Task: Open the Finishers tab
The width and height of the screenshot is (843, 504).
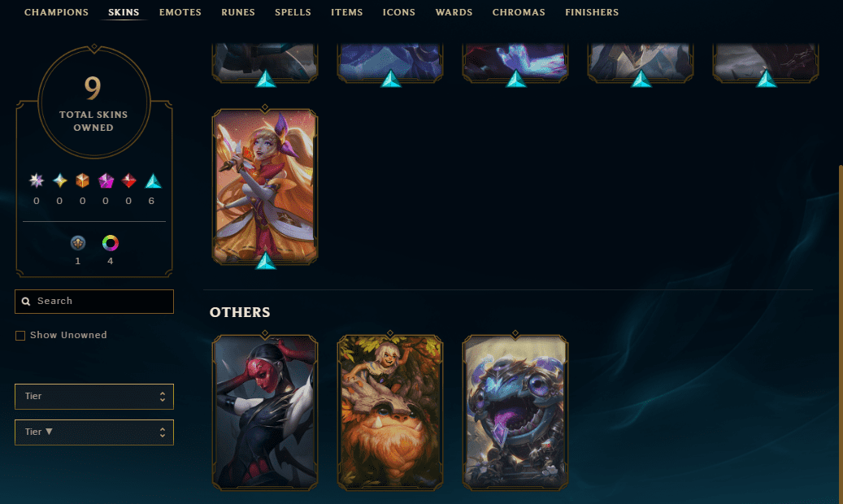Action: click(x=592, y=12)
